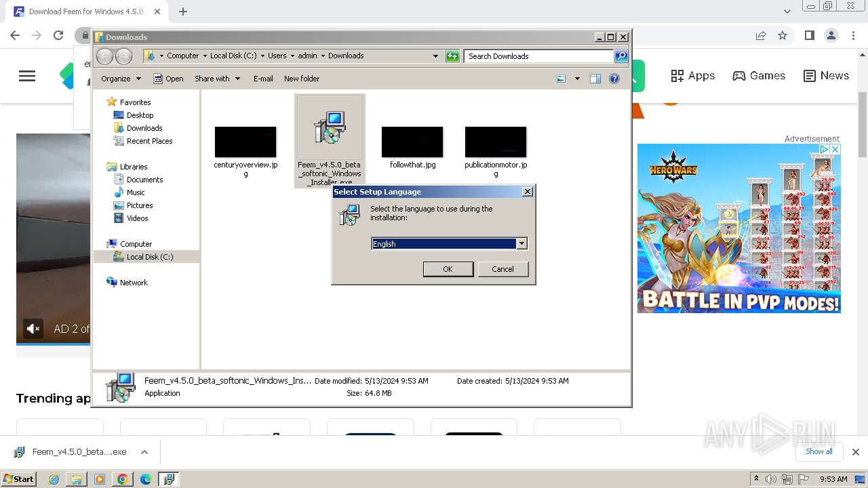Unmute the video ad
This screenshot has width=868, height=488.
pyautogui.click(x=33, y=329)
